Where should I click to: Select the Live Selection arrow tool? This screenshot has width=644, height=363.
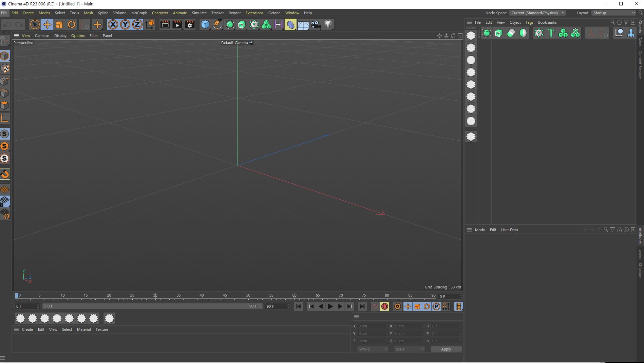pyautogui.click(x=35, y=24)
